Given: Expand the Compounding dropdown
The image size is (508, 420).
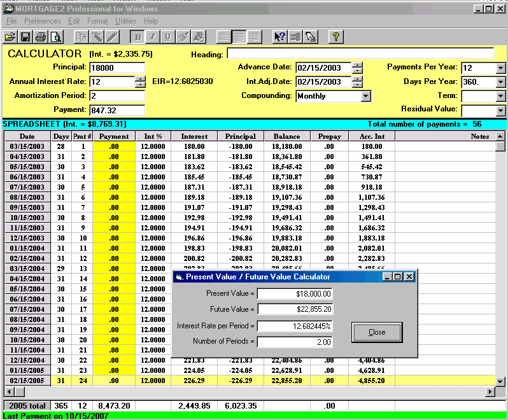Looking at the screenshot, I should 365,96.
